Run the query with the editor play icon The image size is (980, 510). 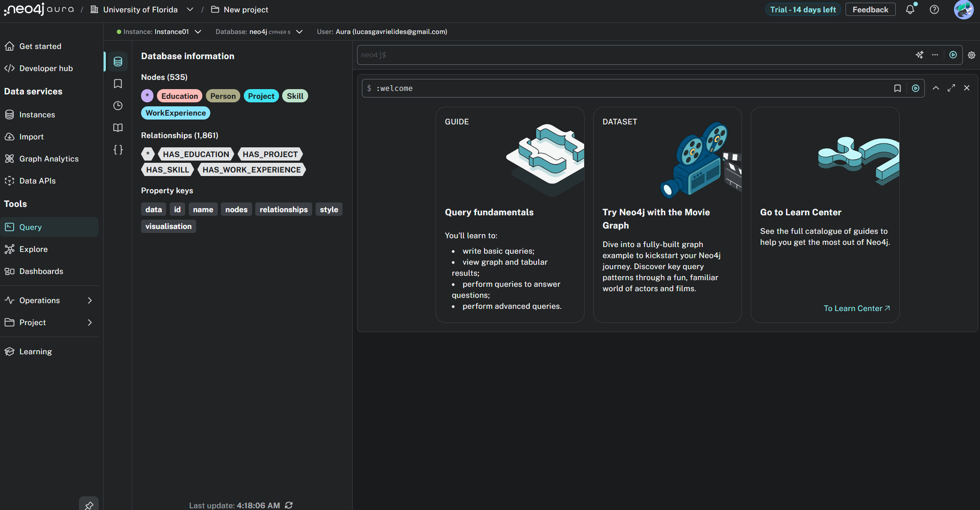click(953, 55)
